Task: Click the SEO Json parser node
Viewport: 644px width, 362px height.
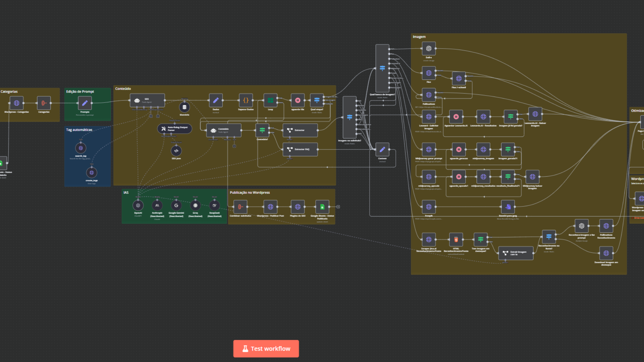Action: point(176,151)
